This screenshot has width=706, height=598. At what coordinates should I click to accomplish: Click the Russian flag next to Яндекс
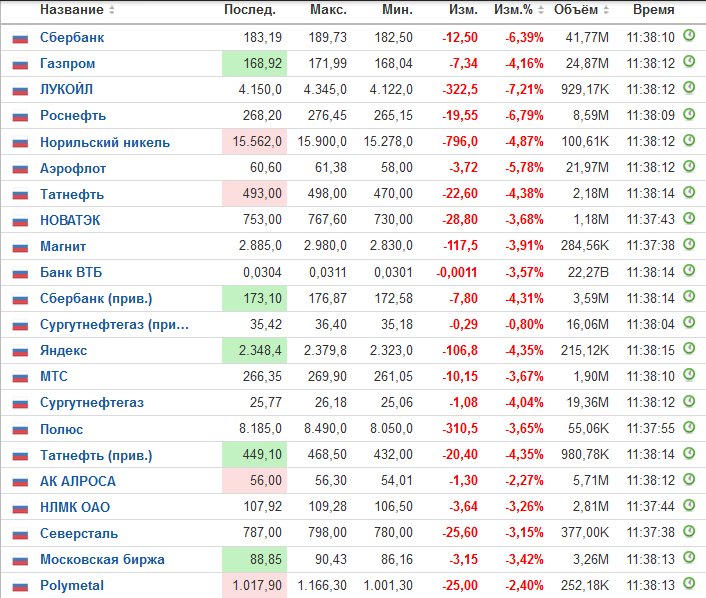20,352
